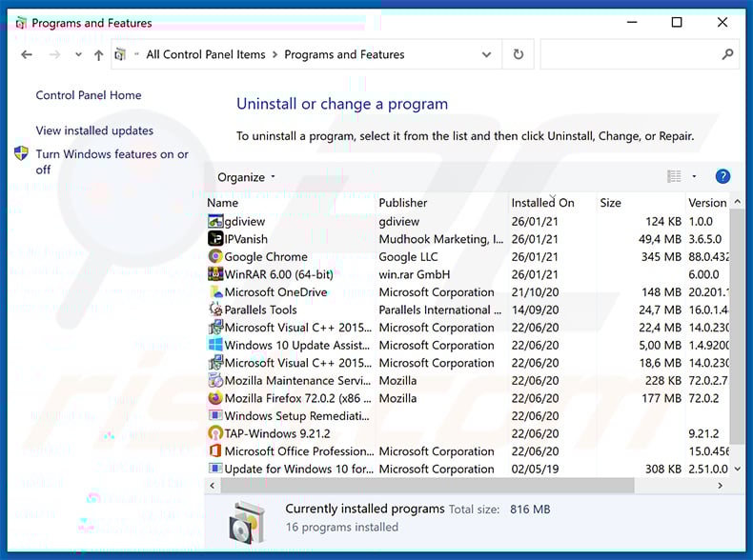Sort by the Name column header
The width and height of the screenshot is (753, 560).
290,203
